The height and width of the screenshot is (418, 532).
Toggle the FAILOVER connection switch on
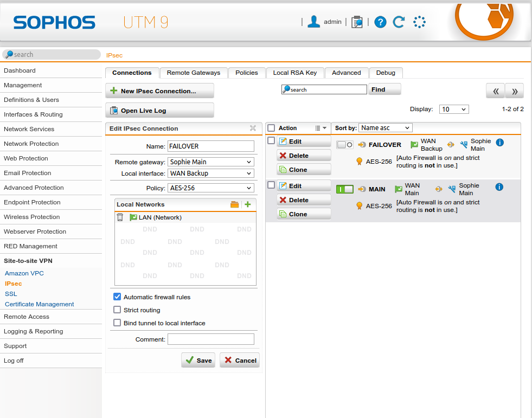345,145
